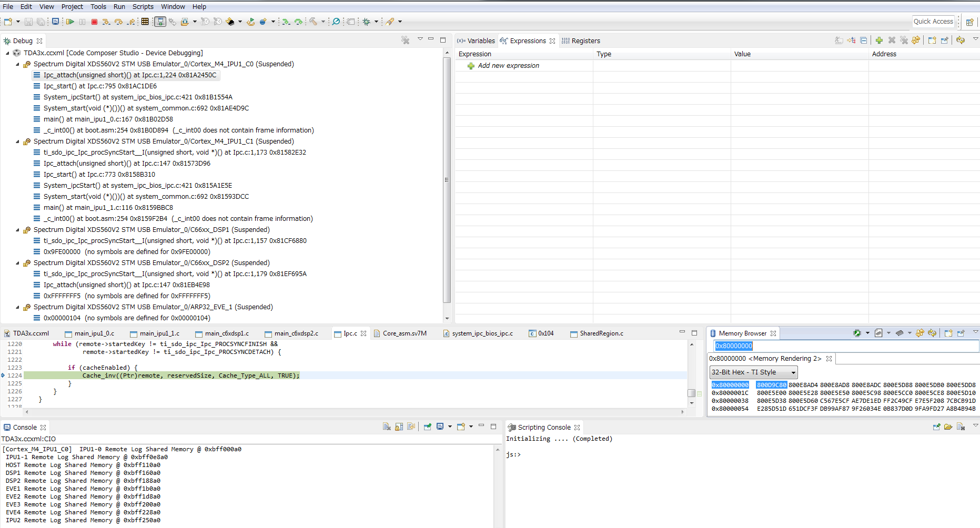The width and height of the screenshot is (980, 528).
Task: Open the Debug view menu triangle
Action: click(420, 39)
